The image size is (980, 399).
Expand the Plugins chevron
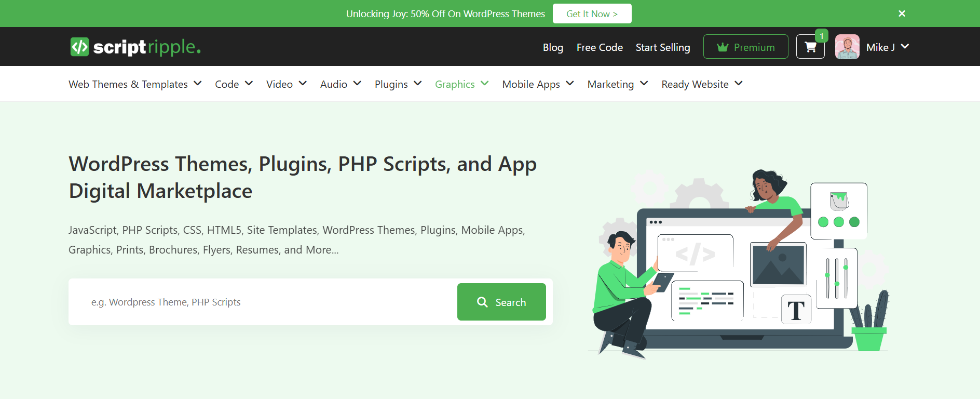pos(418,83)
